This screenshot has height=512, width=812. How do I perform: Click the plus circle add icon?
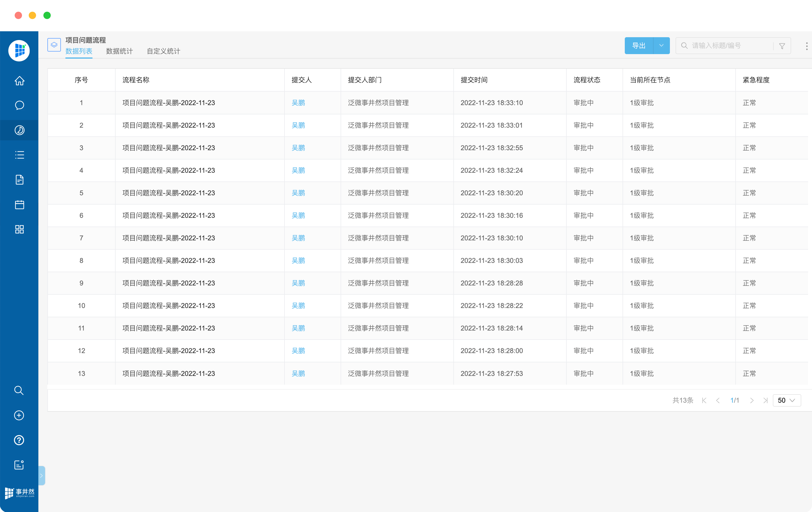19,415
